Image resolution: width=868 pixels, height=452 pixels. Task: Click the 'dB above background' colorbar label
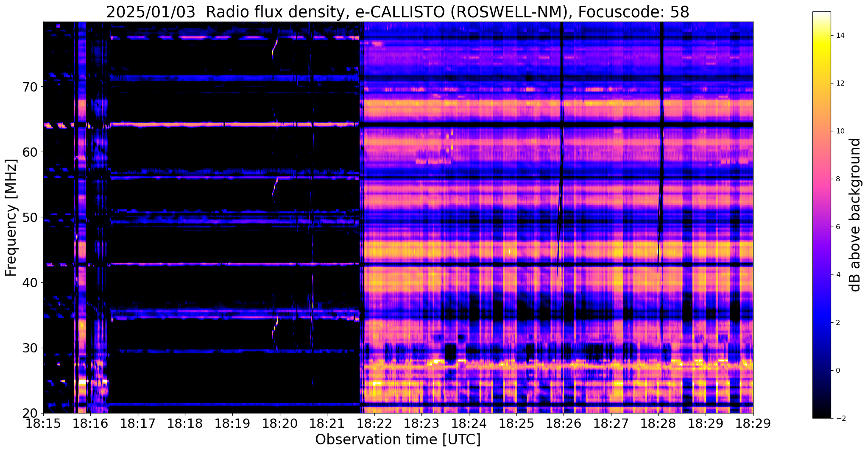tap(856, 215)
